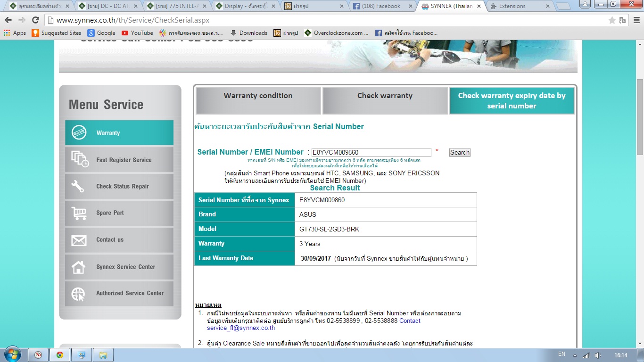Open a new browser tab

point(563,7)
